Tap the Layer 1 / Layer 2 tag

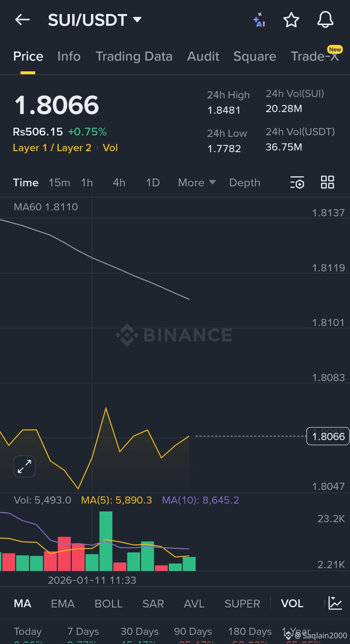tap(52, 148)
